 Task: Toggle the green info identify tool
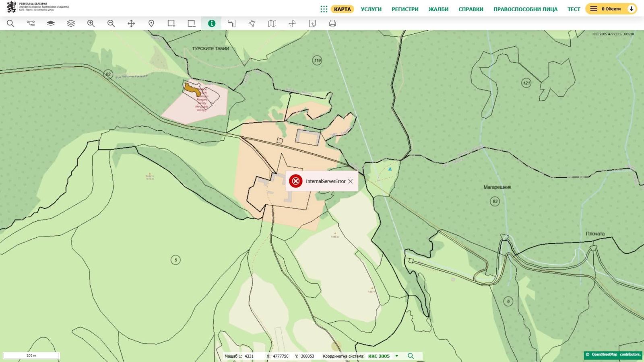[x=212, y=23]
